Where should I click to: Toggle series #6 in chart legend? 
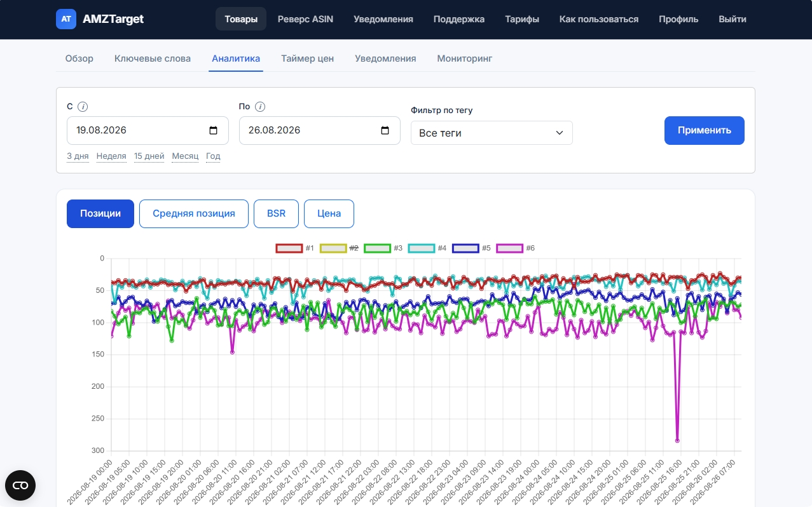coord(515,248)
